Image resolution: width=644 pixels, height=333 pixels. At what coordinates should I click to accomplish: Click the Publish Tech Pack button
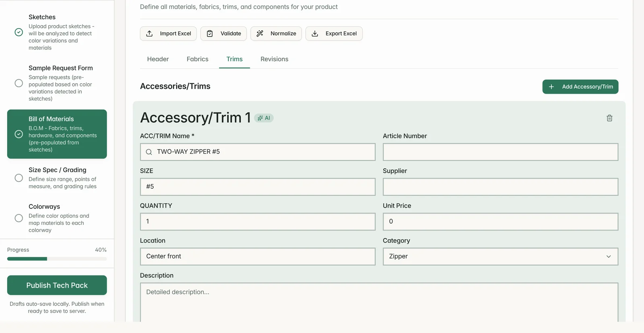click(57, 285)
